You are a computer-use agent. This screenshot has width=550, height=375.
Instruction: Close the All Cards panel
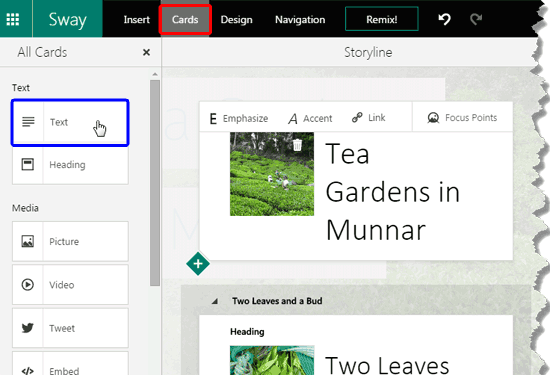click(146, 52)
